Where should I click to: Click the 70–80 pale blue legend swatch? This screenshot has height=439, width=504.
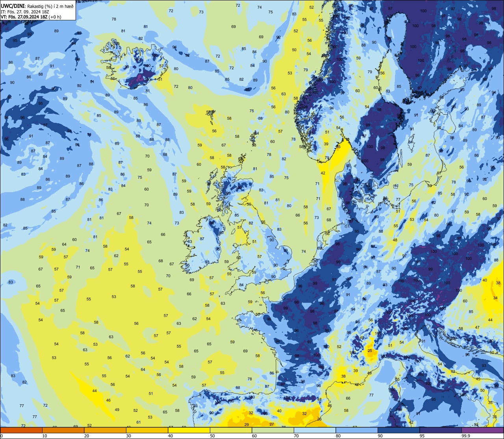pos(315,430)
